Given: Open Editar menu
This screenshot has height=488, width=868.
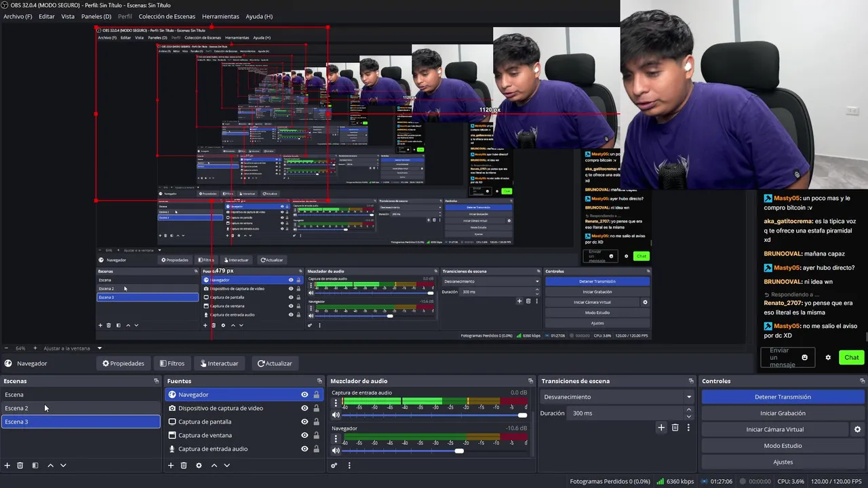Looking at the screenshot, I should point(47,16).
